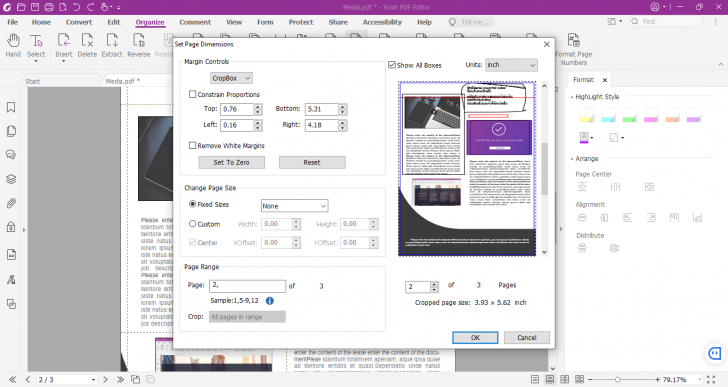Click the Insert pages icon
This screenshot has height=387, width=728.
64,41
